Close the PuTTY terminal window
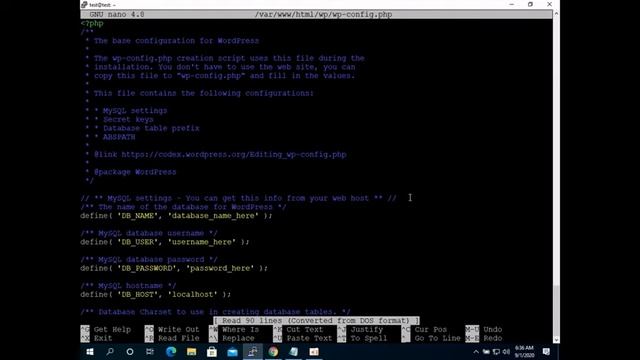Viewport: 640px width, 360px height. pos(549,4)
